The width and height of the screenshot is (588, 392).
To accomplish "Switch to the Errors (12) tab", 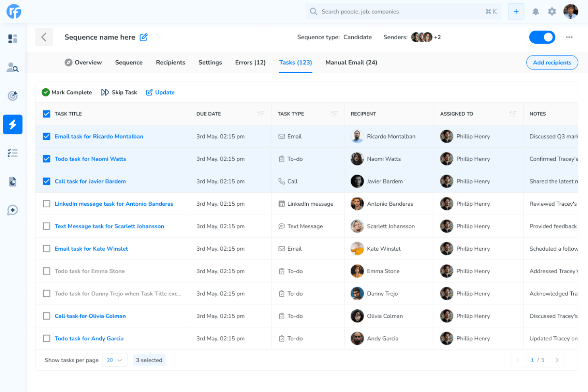I will click(250, 62).
